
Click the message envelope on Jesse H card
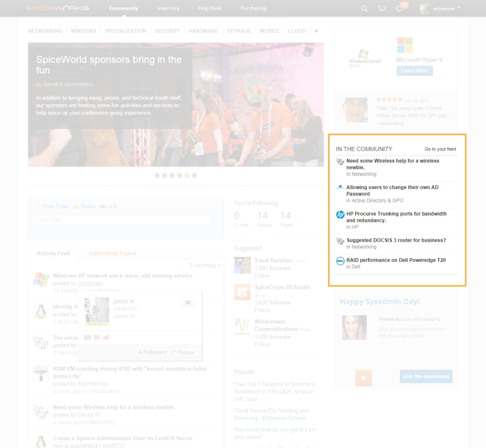[x=188, y=302]
